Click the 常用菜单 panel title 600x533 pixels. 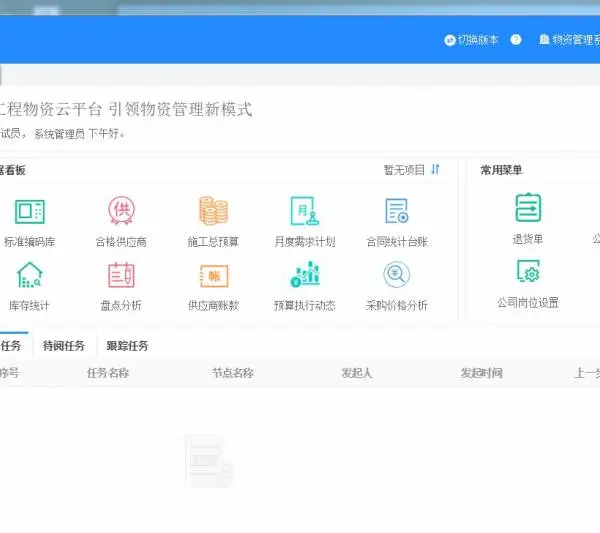click(501, 170)
